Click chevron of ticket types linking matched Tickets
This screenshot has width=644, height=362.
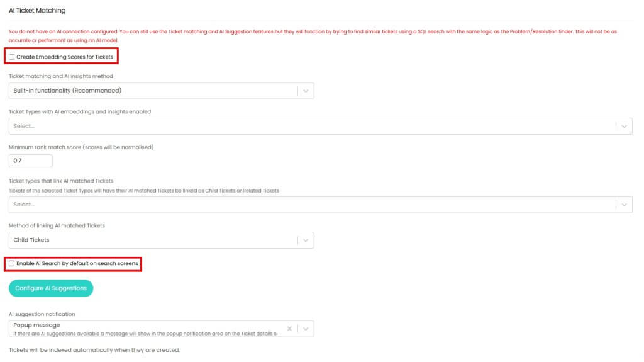pos(624,205)
